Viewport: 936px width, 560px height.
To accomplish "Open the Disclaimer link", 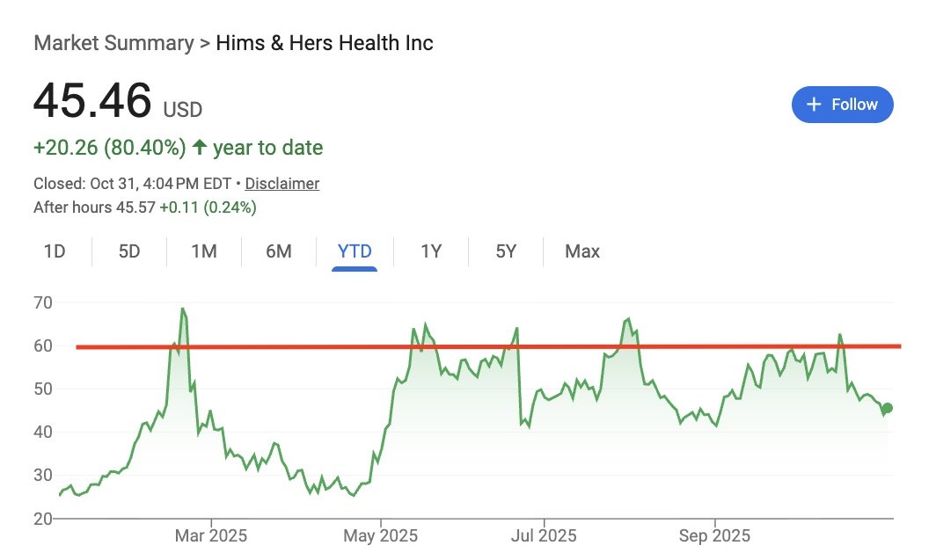I will pyautogui.click(x=282, y=184).
